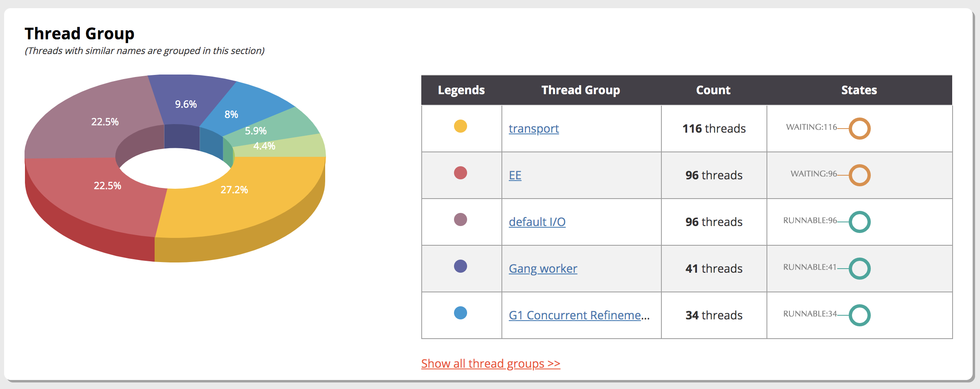980x389 pixels.
Task: Click the WAITING:116 state circle icon
Action: 859,129
